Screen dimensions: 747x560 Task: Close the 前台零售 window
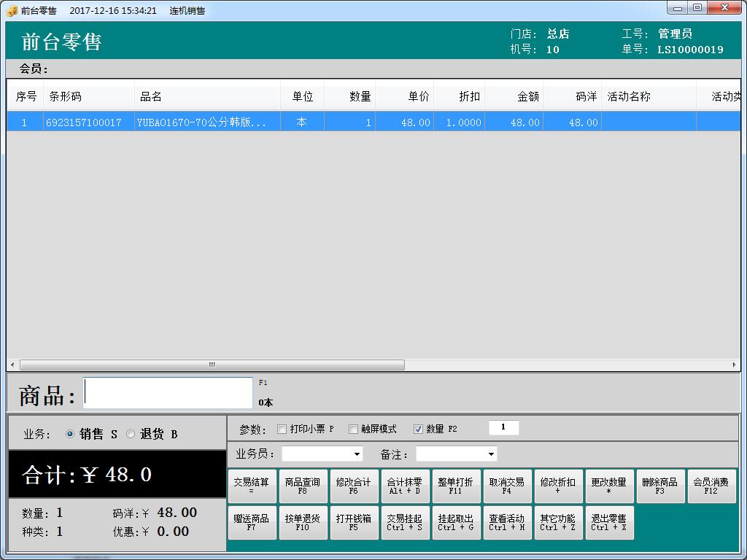[x=724, y=8]
